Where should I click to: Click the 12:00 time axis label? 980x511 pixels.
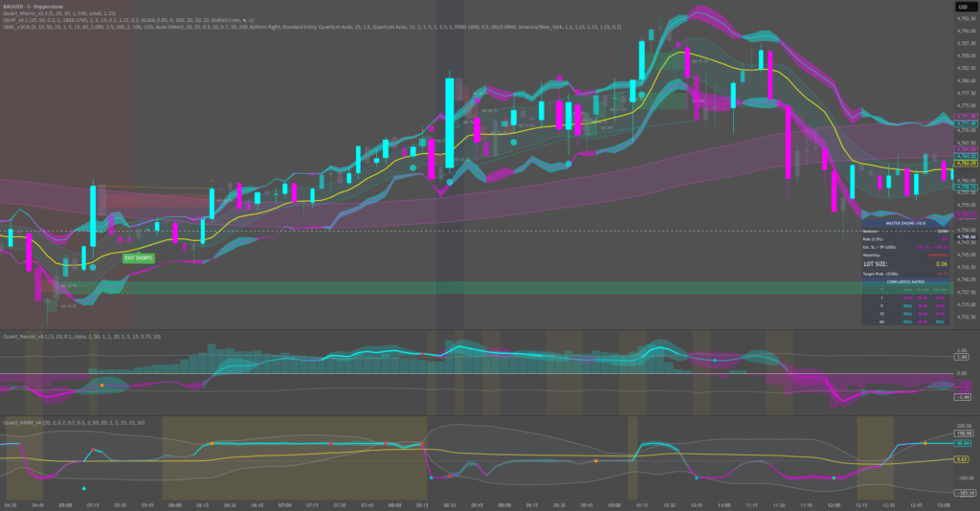coord(834,504)
